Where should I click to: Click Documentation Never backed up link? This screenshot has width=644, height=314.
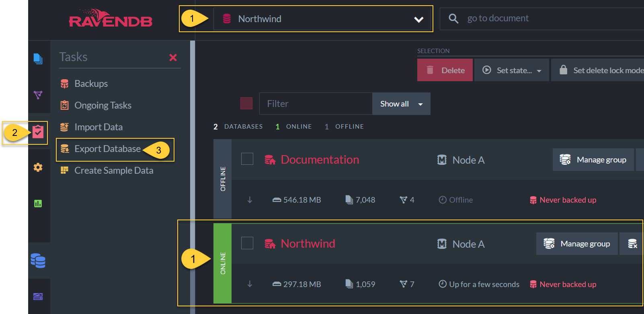(x=563, y=200)
